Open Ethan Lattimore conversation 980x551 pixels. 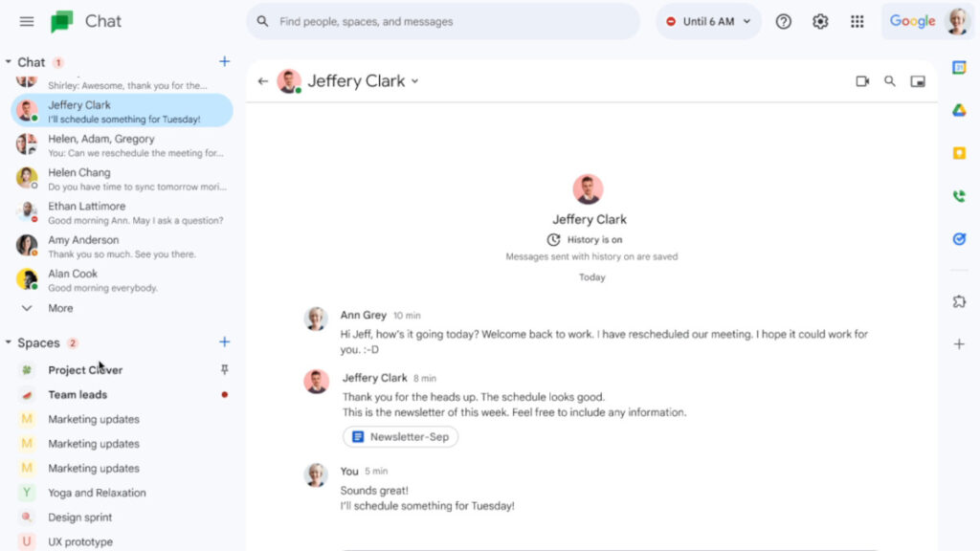[122, 212]
